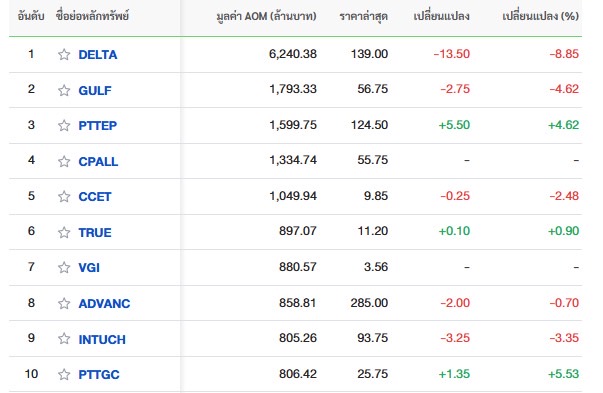Image resolution: width=603 pixels, height=393 pixels.
Task: Open the GULF stock page
Action: click(95, 90)
